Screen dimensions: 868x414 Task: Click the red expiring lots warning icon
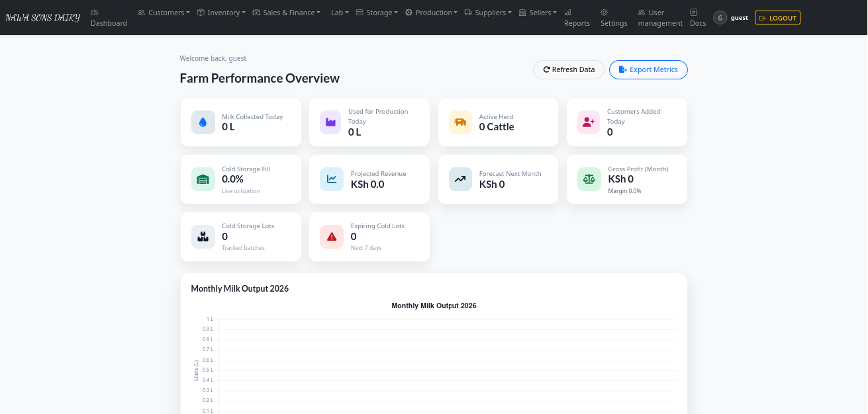point(331,237)
